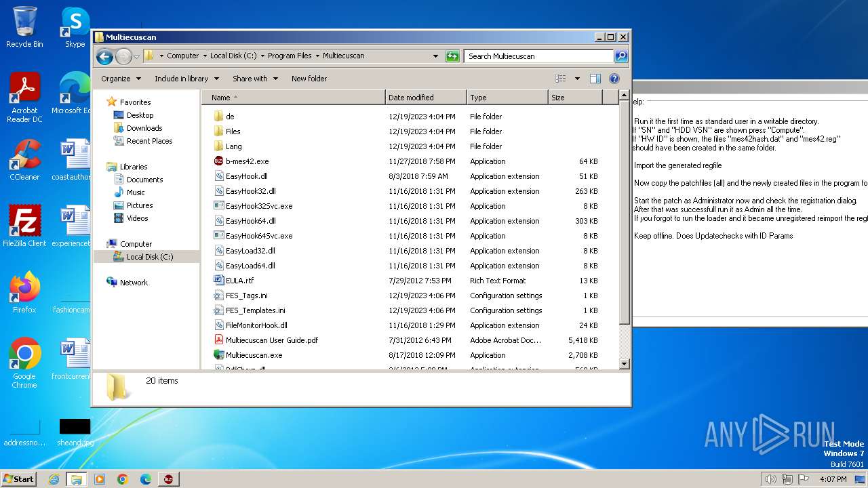Click the Back navigation arrow in Explorer
This screenshot has height=488, width=868.
click(x=104, y=56)
